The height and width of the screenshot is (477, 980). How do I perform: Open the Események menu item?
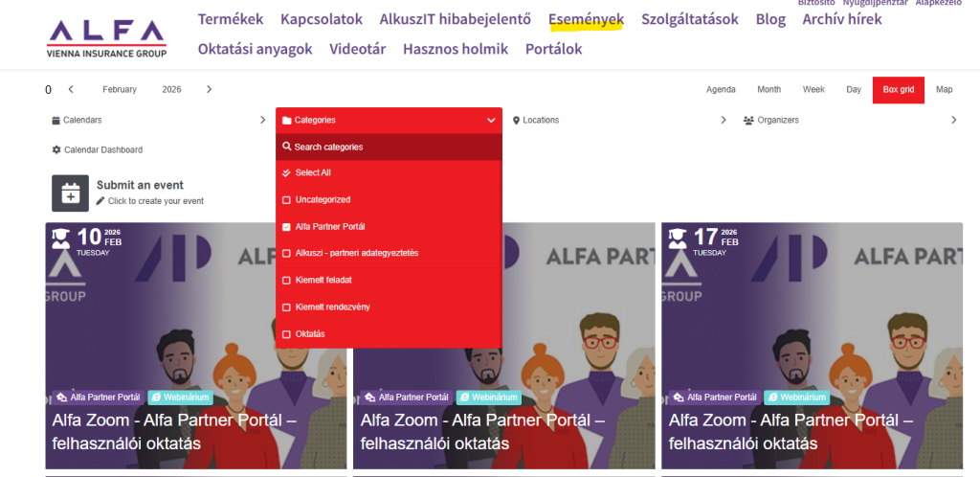click(587, 19)
